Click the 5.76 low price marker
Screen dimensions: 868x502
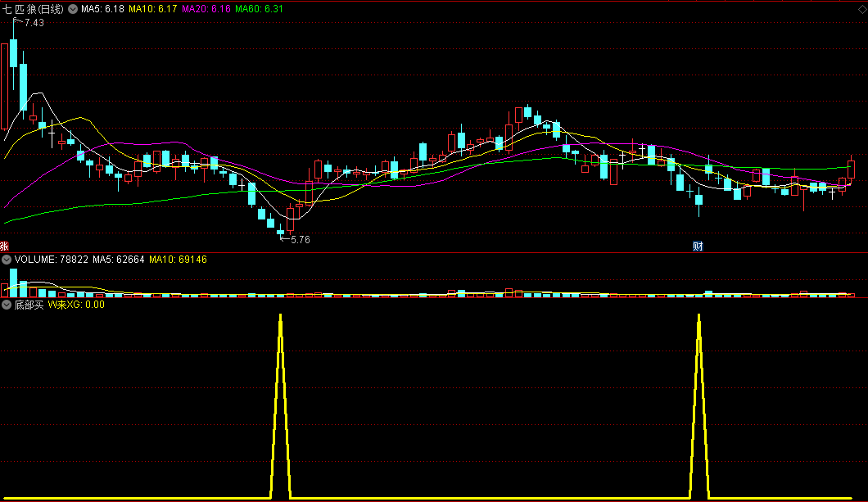coord(300,240)
